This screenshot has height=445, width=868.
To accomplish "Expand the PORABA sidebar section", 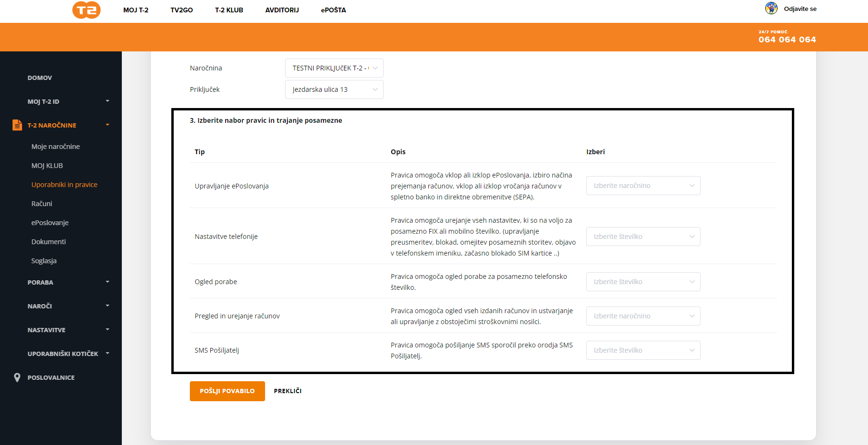I will pos(108,282).
